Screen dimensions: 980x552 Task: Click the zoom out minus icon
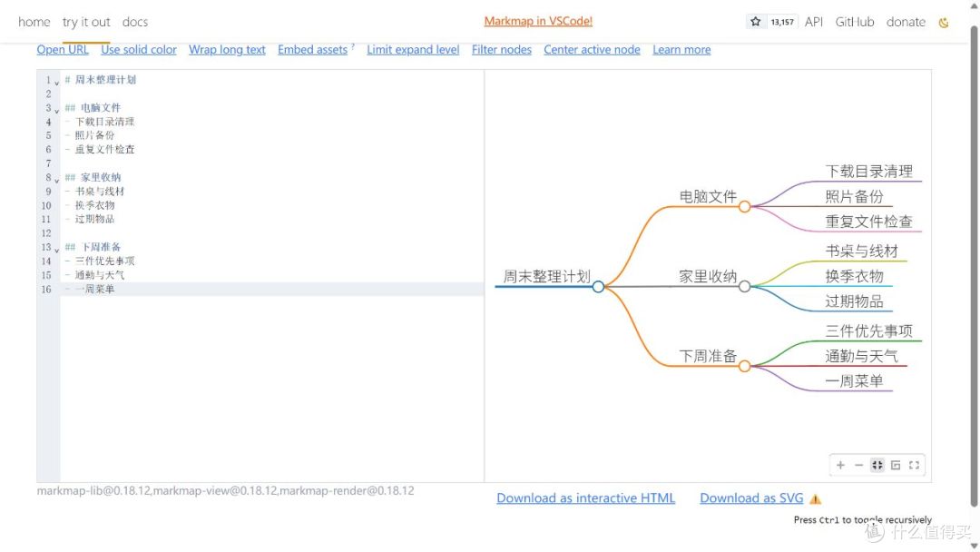(x=858, y=465)
